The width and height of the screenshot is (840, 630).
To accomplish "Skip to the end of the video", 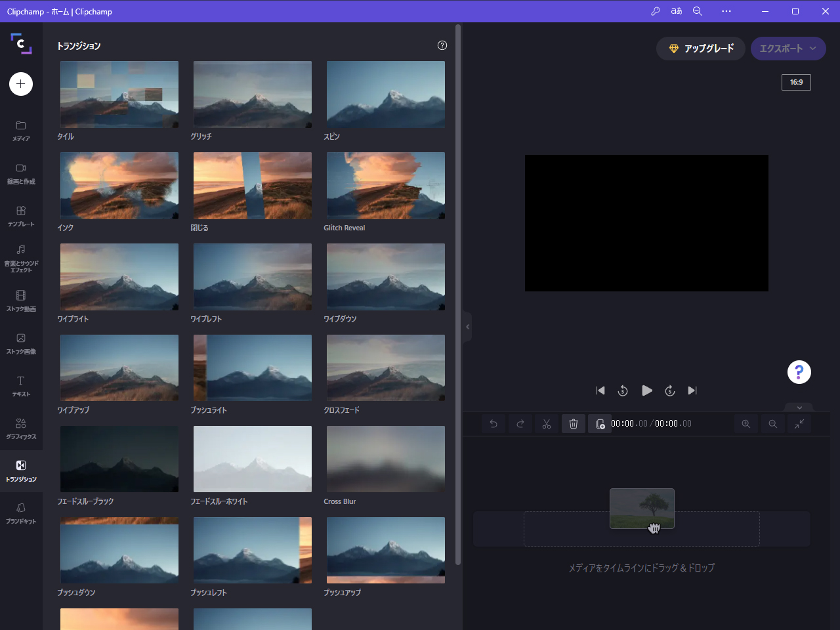I will point(692,390).
